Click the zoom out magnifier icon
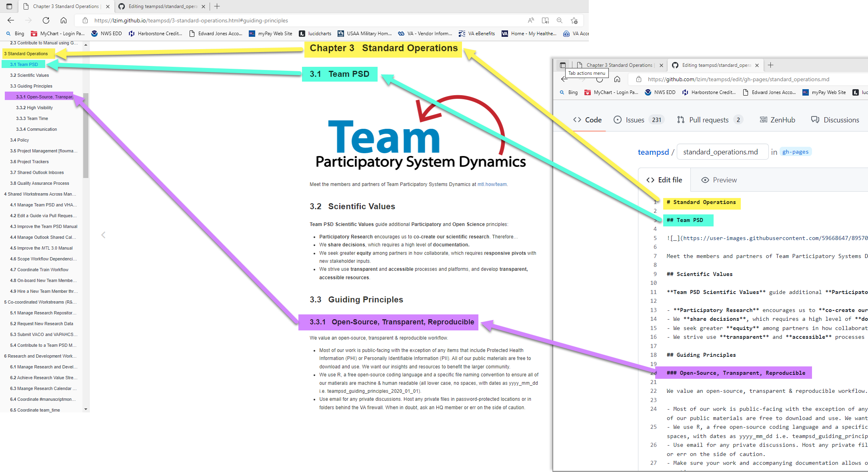The image size is (868, 472). (560, 20)
